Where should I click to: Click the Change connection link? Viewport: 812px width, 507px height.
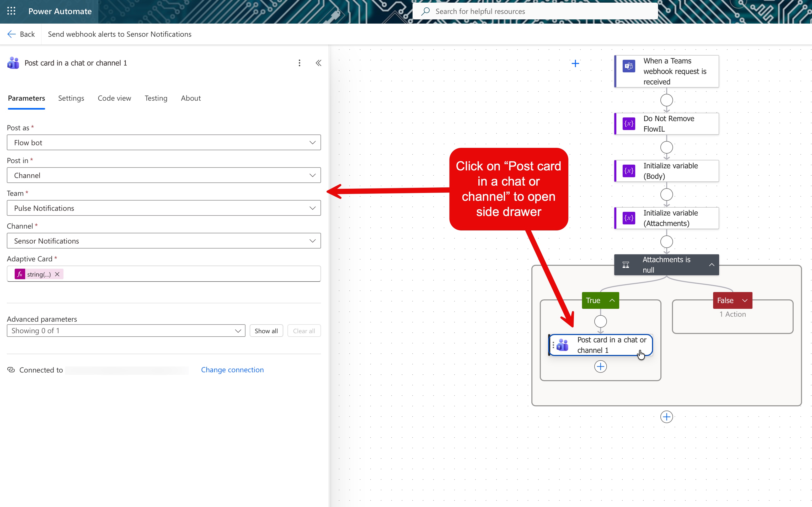click(232, 370)
